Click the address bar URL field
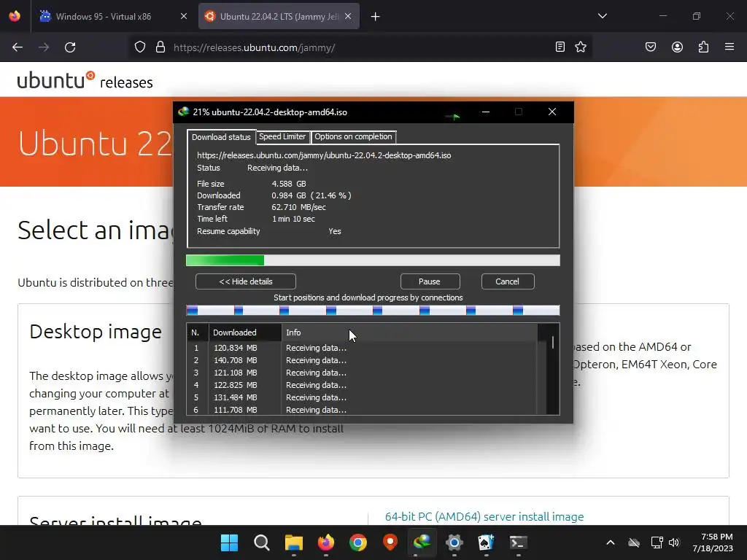Screen dimensions: 747x560 [360, 47]
